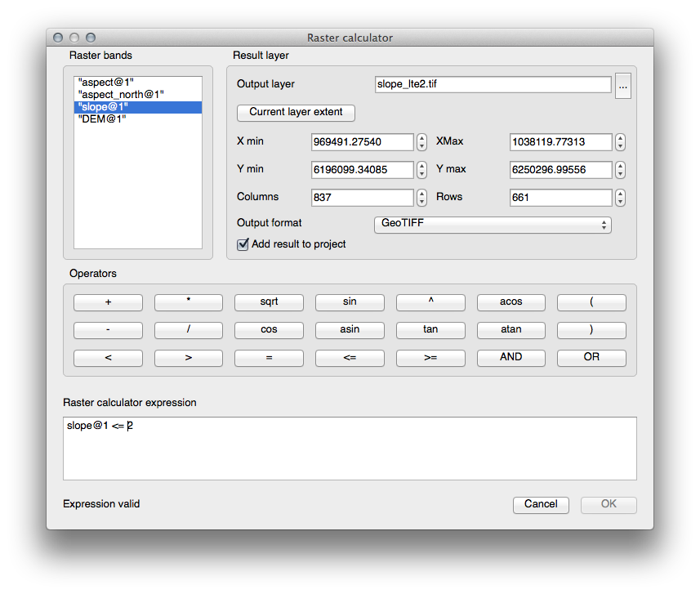Adjust the Y max stepper arrows
This screenshot has width=700, height=594.
[620, 170]
